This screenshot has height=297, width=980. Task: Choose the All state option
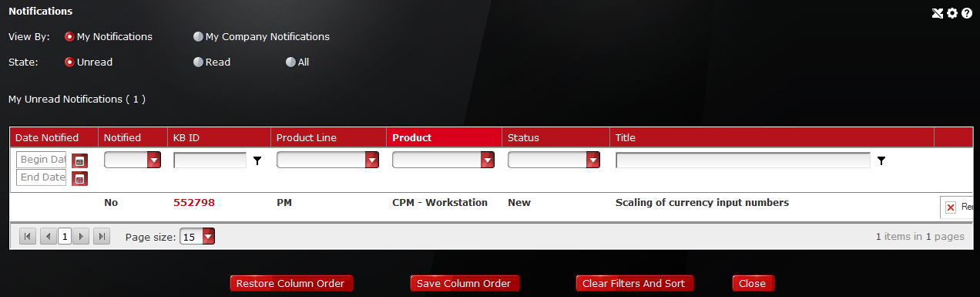coord(290,62)
